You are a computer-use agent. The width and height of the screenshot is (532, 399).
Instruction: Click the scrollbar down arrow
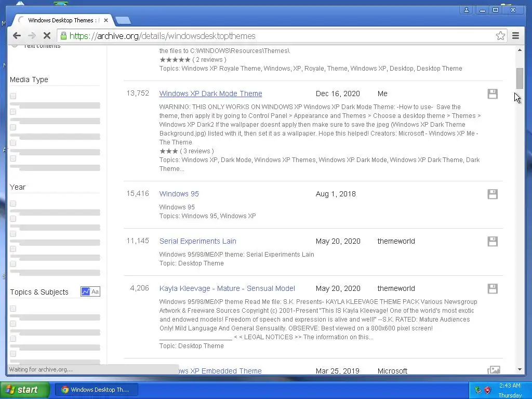pos(520,369)
